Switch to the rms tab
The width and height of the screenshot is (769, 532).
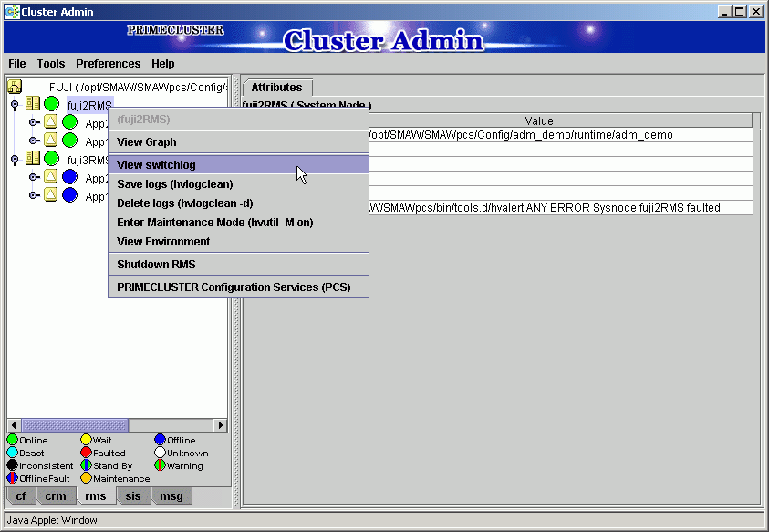click(96, 496)
